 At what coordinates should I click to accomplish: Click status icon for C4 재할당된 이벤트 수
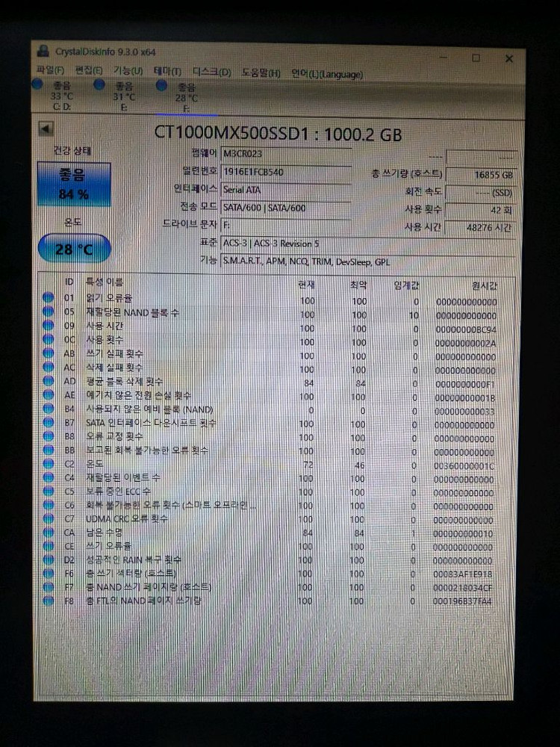[x=49, y=477]
